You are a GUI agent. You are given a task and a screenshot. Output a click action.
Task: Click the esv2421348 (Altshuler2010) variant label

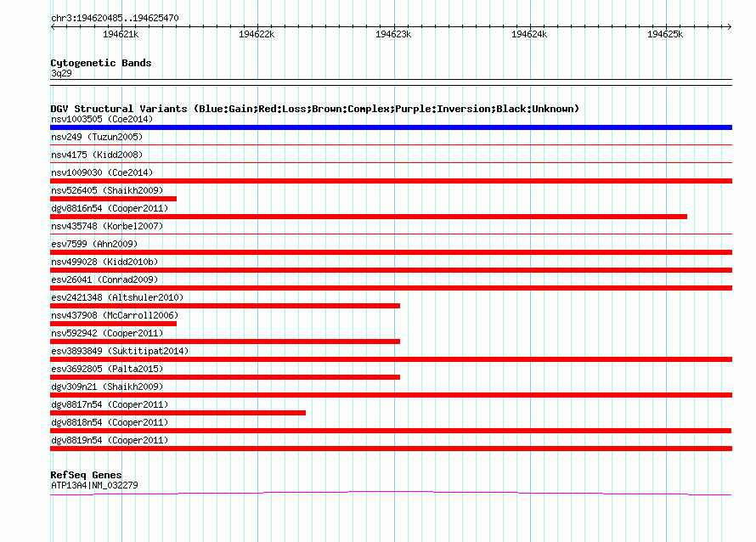tap(117, 297)
